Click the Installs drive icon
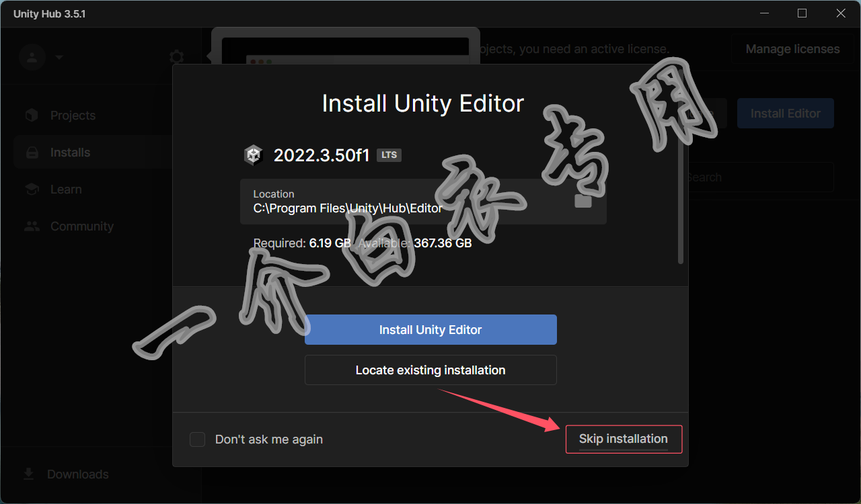 (x=32, y=153)
